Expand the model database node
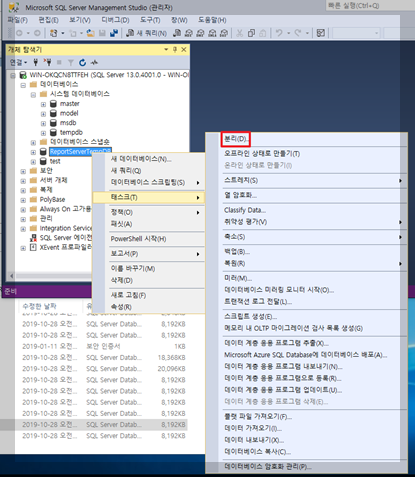This screenshot has height=477, width=415. tap(43, 114)
